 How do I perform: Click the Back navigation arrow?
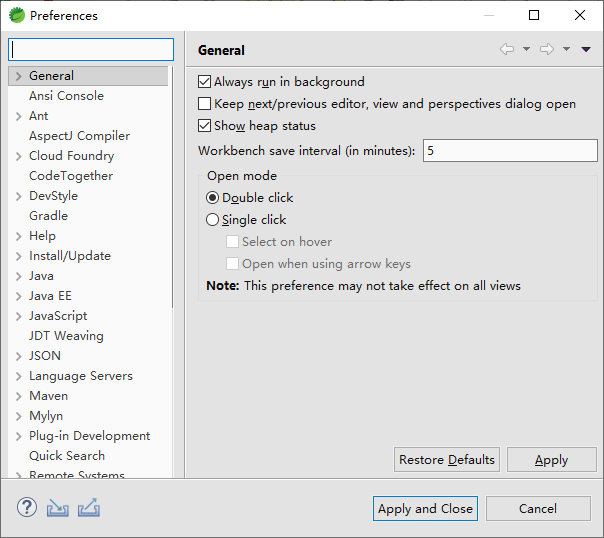pos(507,49)
